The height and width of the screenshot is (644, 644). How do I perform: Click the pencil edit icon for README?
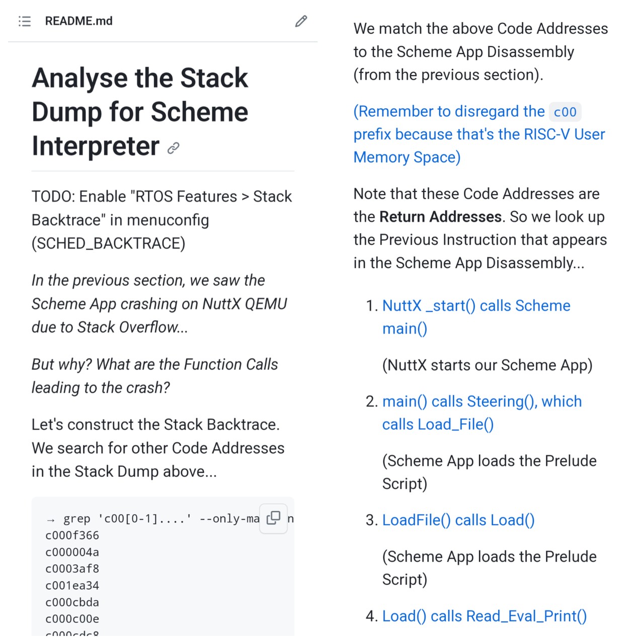[301, 21]
